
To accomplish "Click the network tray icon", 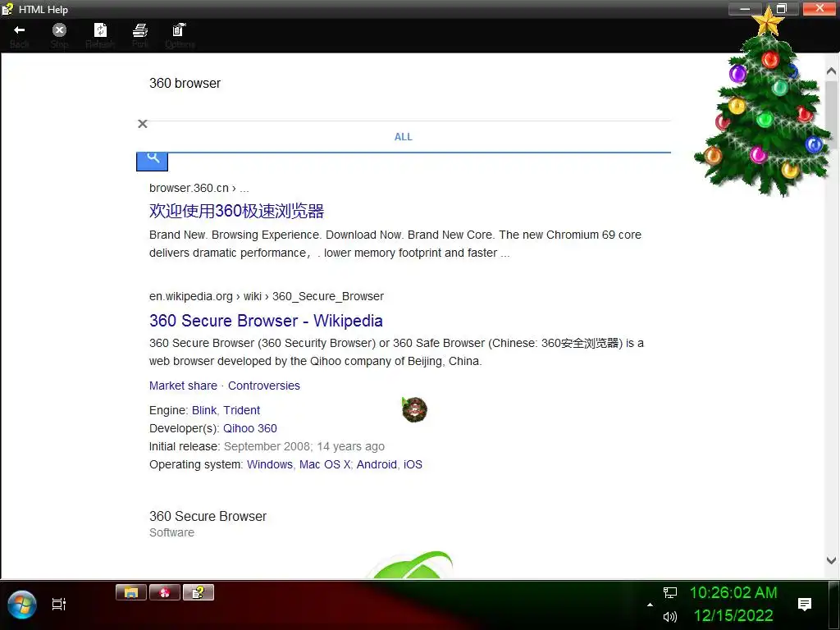I will pyautogui.click(x=669, y=592).
